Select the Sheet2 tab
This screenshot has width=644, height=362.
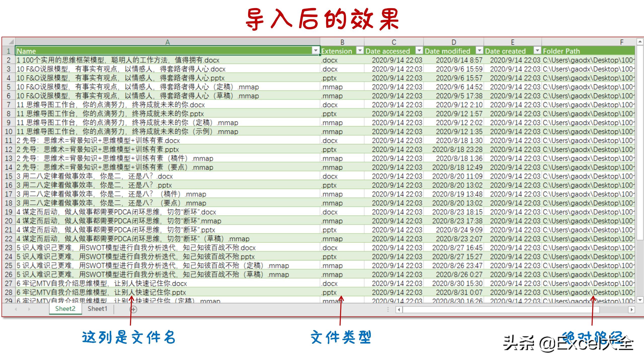[65, 309]
